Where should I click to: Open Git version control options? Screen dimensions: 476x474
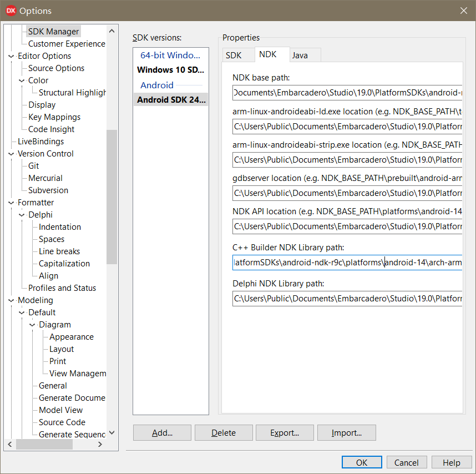tap(33, 166)
